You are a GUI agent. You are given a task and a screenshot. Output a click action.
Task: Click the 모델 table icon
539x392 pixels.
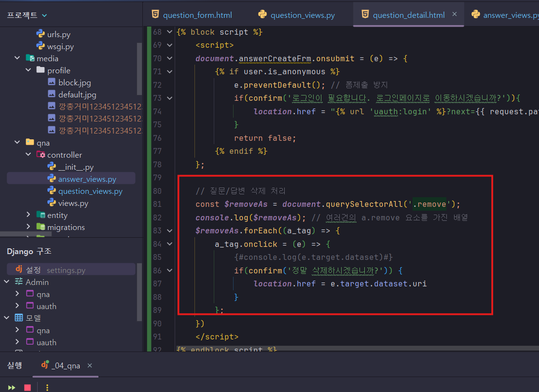tap(19, 317)
